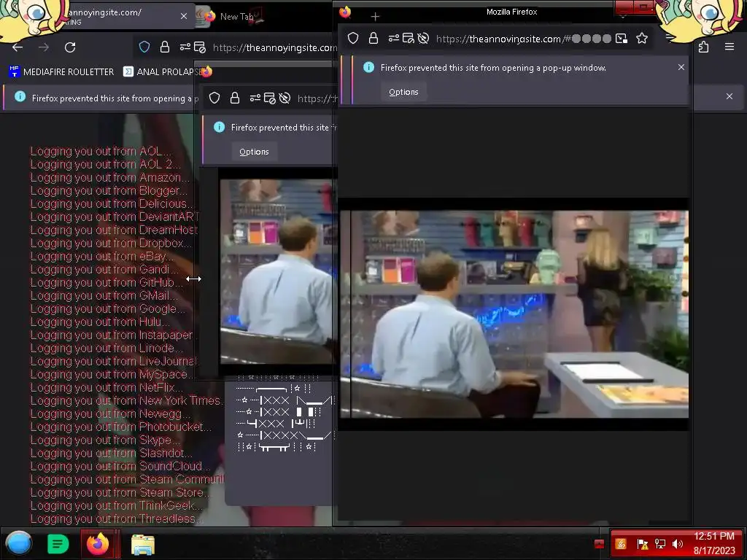Reload the page in the main window
The height and width of the screenshot is (560, 747).
pos(70,47)
